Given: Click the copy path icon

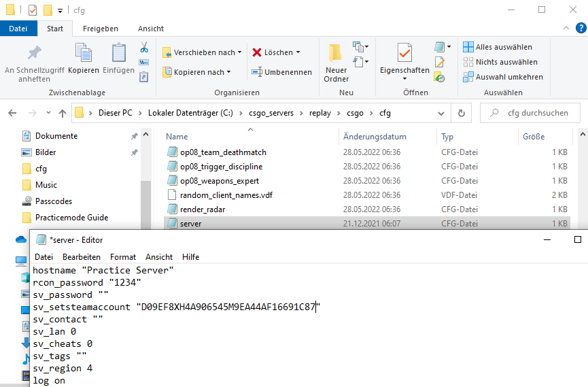Looking at the screenshot, I should (144, 63).
